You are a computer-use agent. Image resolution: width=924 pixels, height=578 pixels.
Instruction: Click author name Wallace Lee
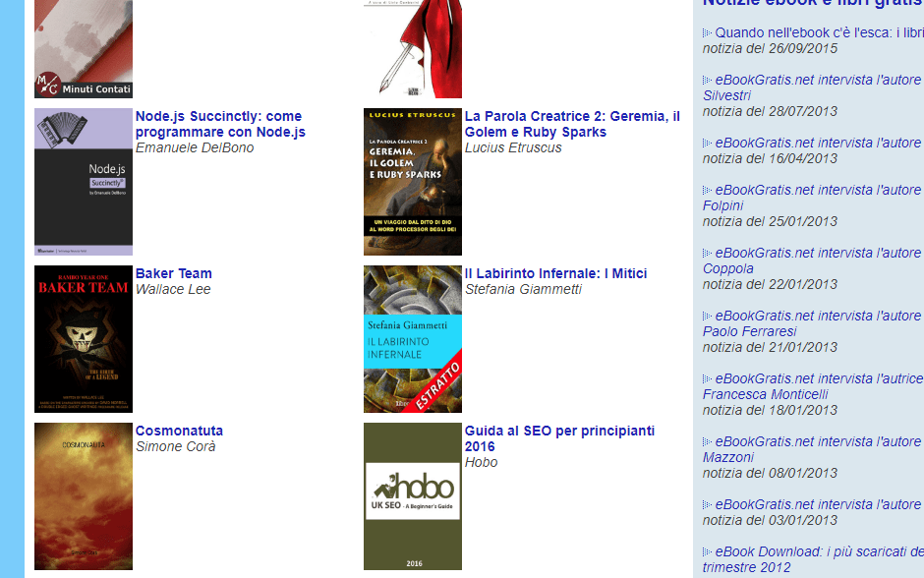tap(173, 289)
